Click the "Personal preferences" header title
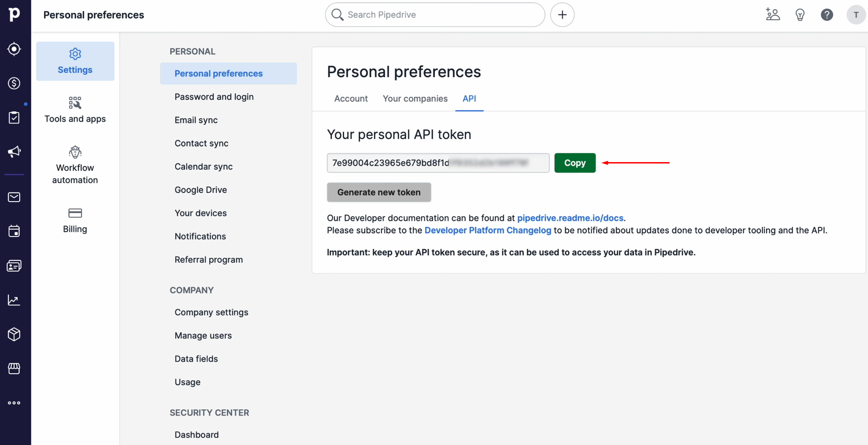The width and height of the screenshot is (868, 445). (x=94, y=15)
